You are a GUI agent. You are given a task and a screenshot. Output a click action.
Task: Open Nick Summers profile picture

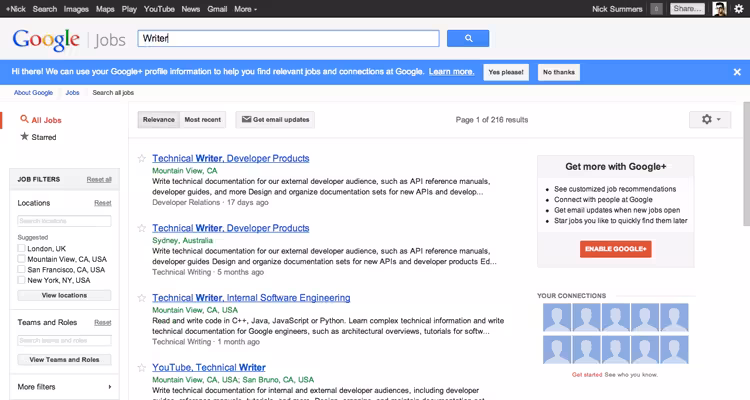pos(719,9)
